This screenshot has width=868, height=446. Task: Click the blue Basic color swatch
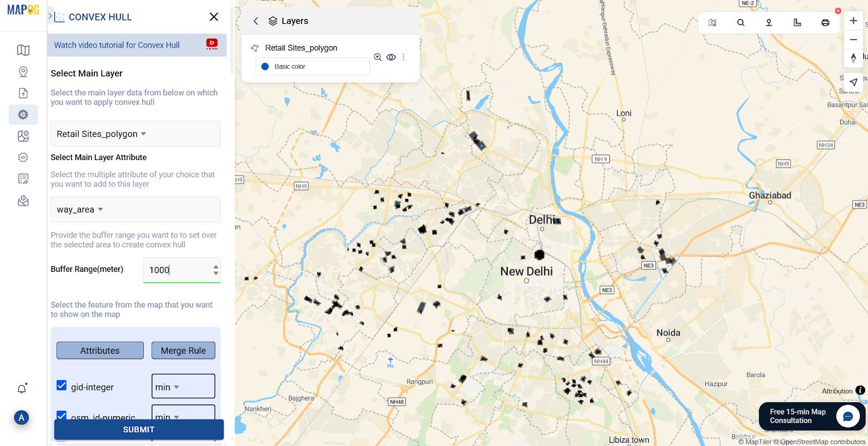265,66
